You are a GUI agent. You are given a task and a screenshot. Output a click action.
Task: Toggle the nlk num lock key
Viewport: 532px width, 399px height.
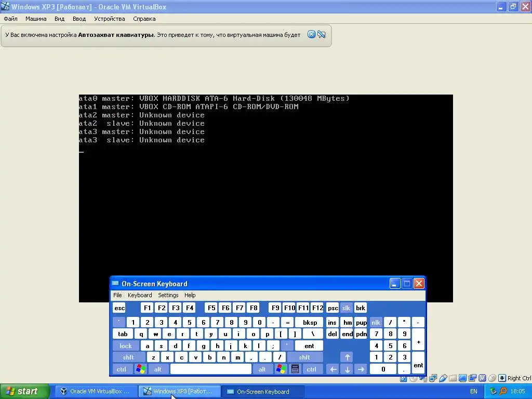(376, 322)
